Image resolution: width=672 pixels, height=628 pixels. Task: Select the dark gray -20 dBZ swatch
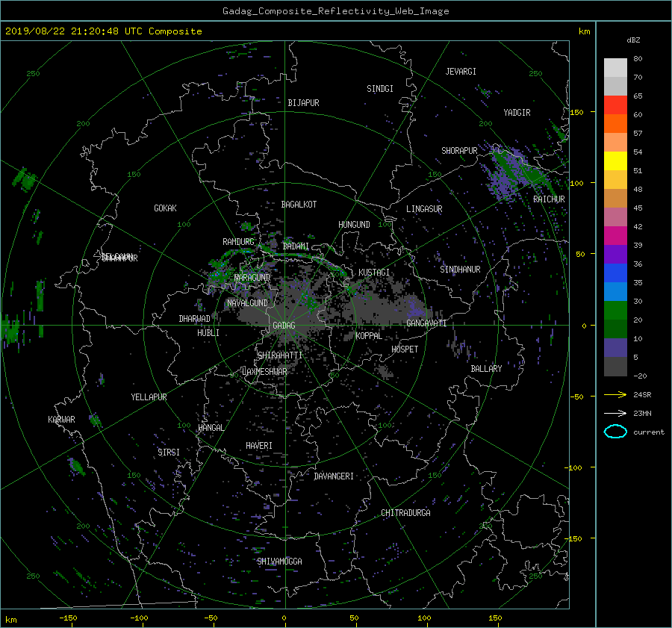point(615,367)
